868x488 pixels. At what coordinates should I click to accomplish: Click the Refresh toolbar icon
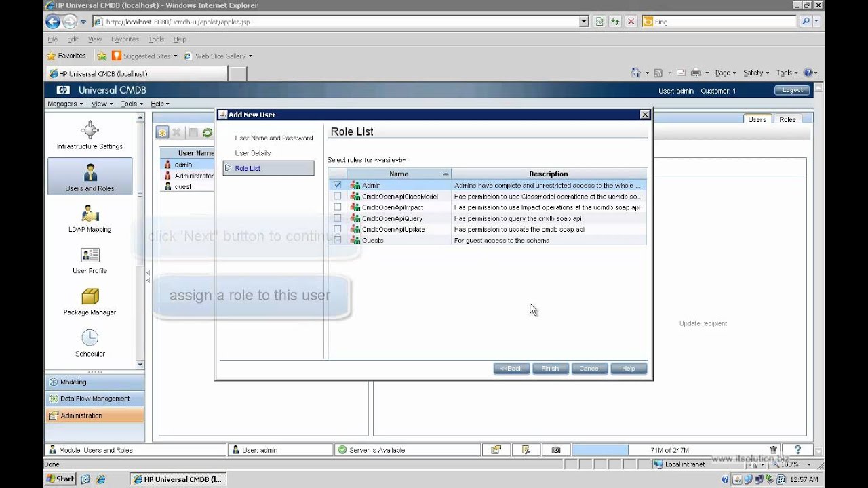(x=208, y=133)
